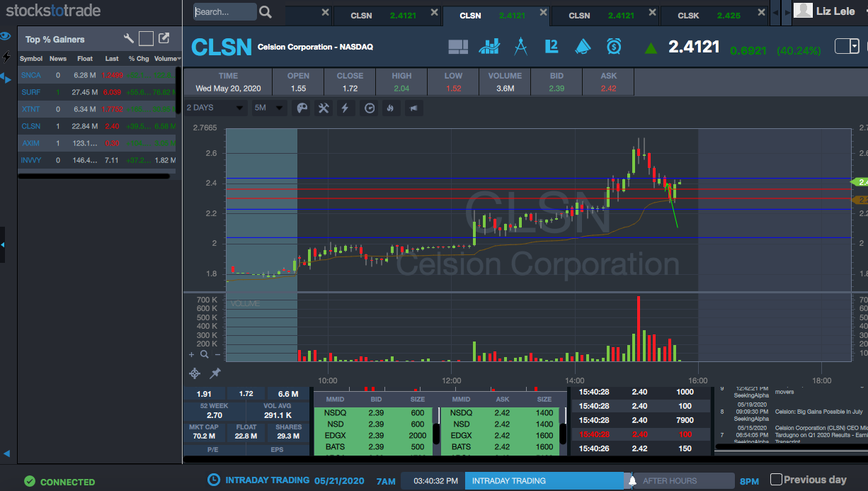Viewport: 868px width, 491px height.
Task: Zoom out chart with minus icon
Action: tap(217, 354)
